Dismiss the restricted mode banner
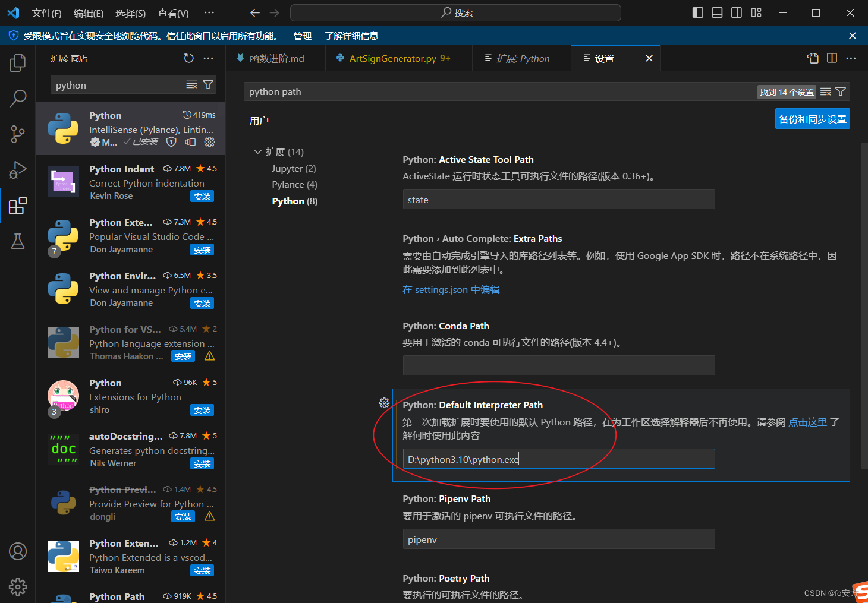 pos(852,36)
